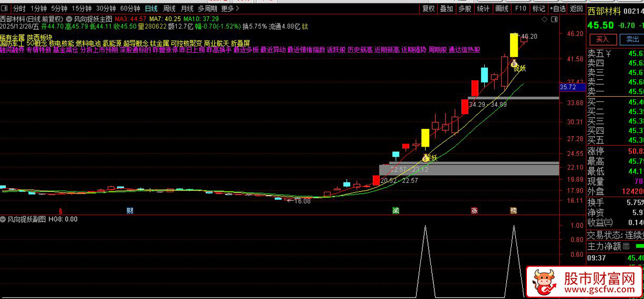The width and height of the screenshot is (644, 299).
Task: Click the 返回 back button
Action: (576, 8)
